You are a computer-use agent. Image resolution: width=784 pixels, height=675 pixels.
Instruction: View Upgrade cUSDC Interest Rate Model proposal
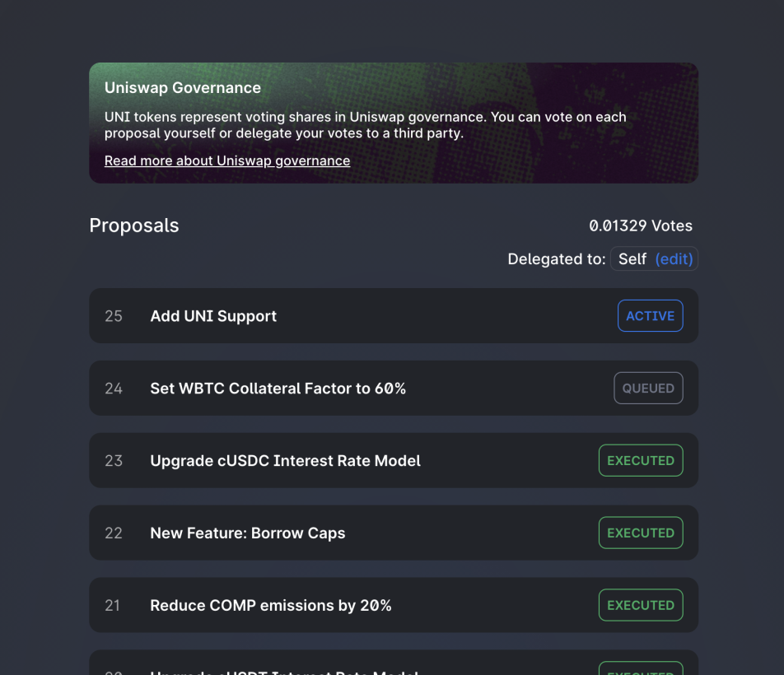tap(285, 461)
